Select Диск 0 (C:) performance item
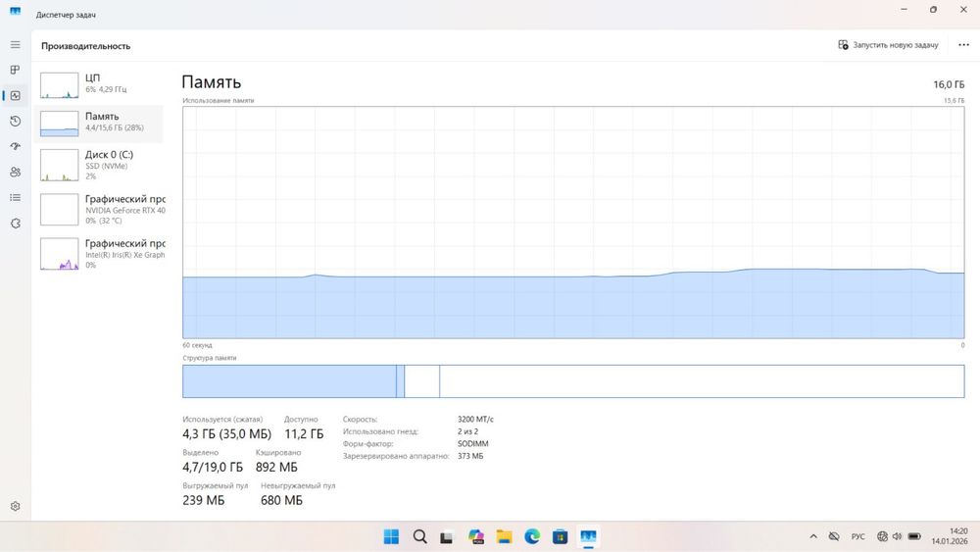The height and width of the screenshot is (552, 980). [x=100, y=165]
